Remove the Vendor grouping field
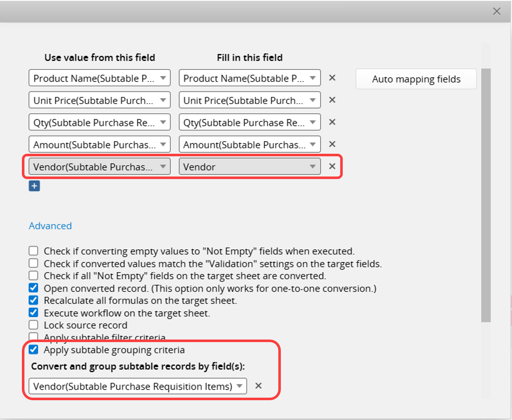Viewport: 512px width, 420px height. (x=259, y=386)
